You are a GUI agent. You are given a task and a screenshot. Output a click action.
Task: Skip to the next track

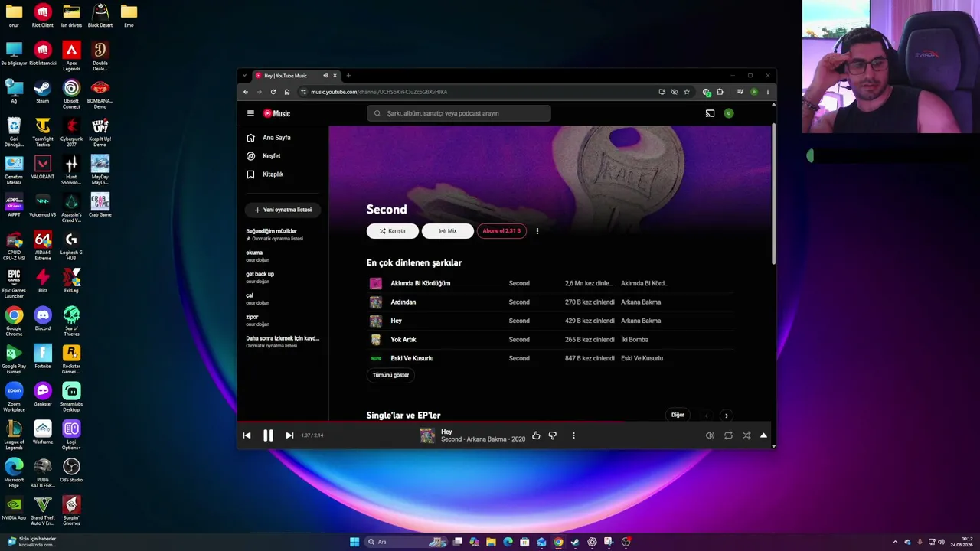pos(289,435)
